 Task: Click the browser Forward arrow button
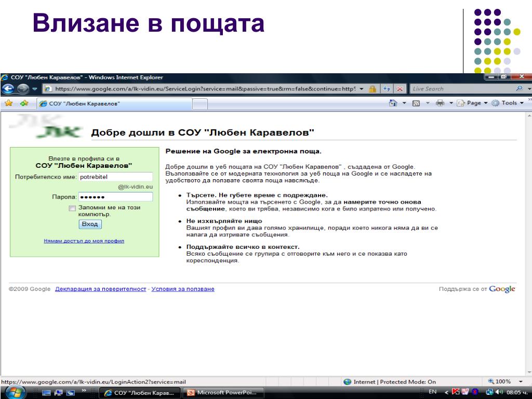[23, 89]
